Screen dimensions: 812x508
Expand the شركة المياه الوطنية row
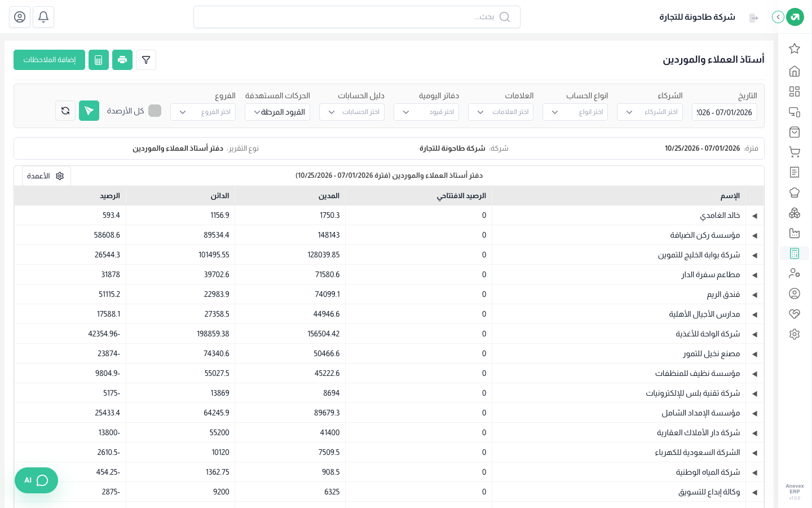(754, 472)
